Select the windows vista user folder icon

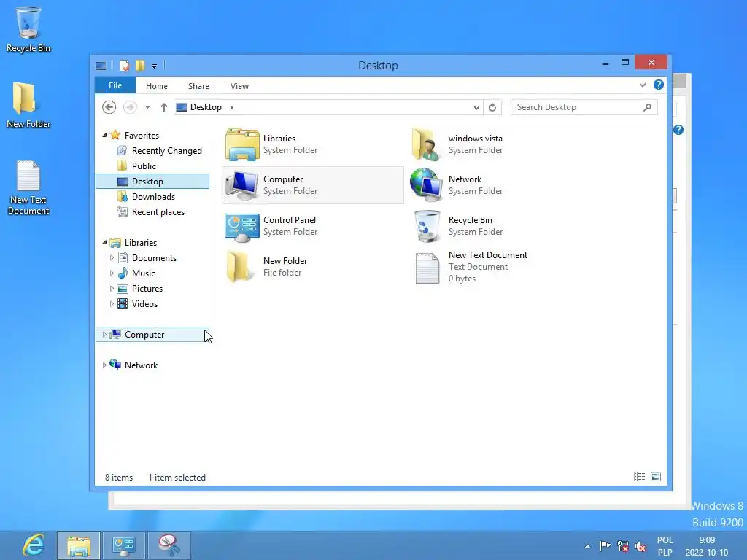[x=425, y=144]
